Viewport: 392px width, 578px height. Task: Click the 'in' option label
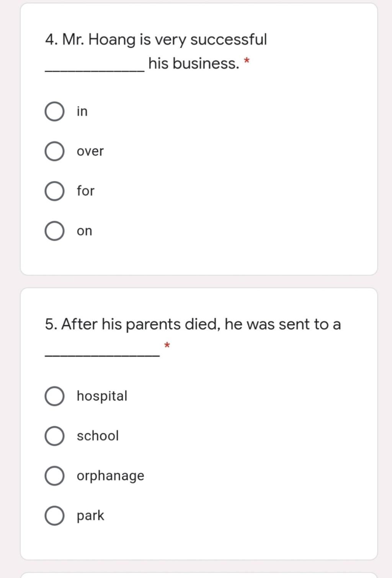pos(82,111)
